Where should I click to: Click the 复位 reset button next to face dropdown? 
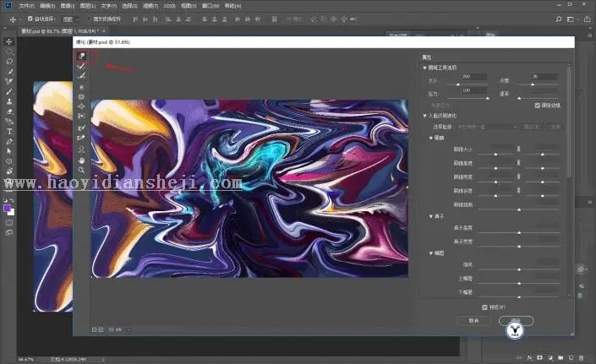532,127
